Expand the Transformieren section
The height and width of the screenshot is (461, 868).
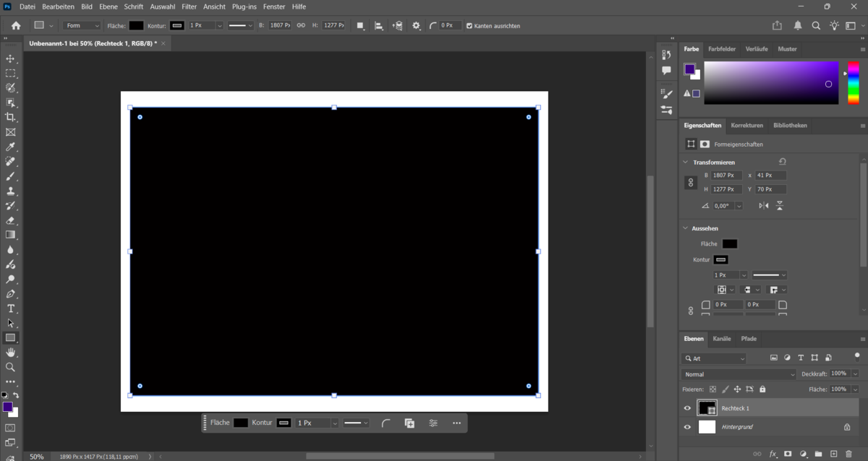click(685, 162)
